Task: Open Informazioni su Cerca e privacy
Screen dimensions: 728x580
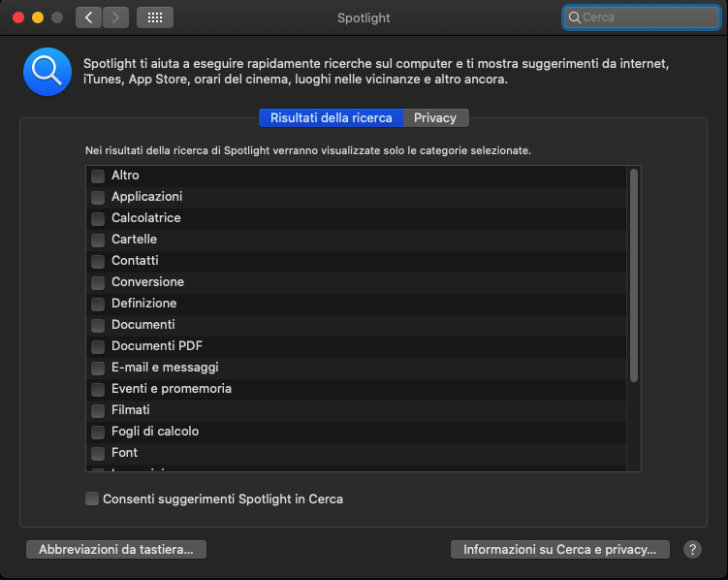Action: point(560,549)
